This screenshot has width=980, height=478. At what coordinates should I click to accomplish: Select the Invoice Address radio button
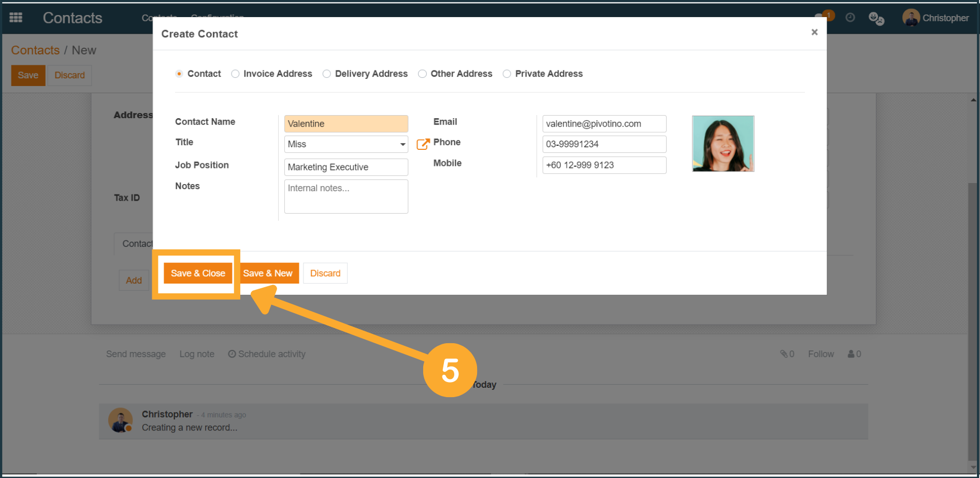(236, 74)
